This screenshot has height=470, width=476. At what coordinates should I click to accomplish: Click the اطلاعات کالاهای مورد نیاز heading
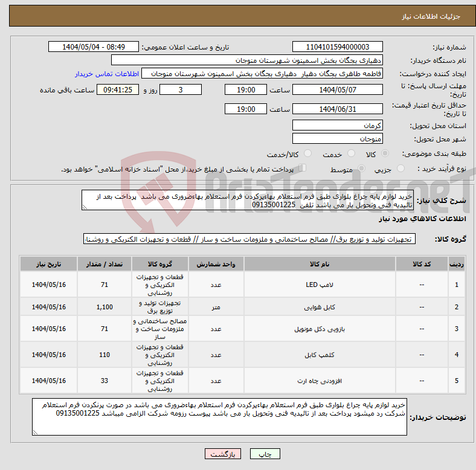point(422,219)
